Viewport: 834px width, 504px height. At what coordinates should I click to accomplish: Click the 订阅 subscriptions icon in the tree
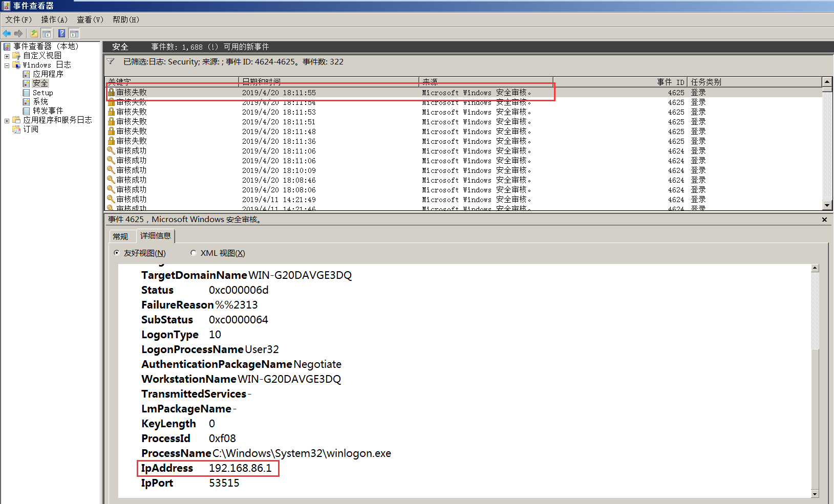16,129
